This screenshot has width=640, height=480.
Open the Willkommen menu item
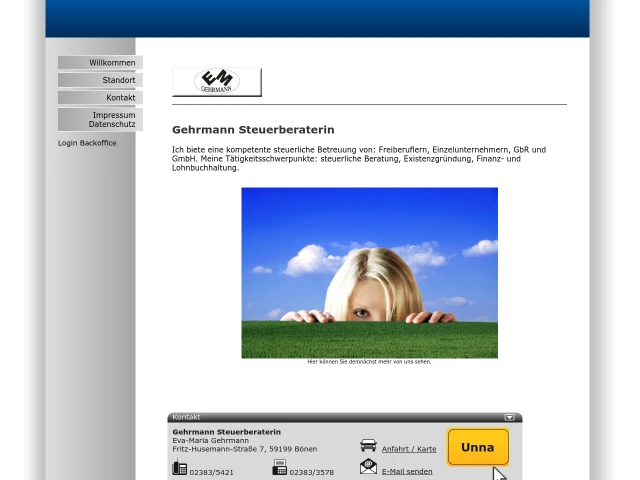click(x=100, y=63)
